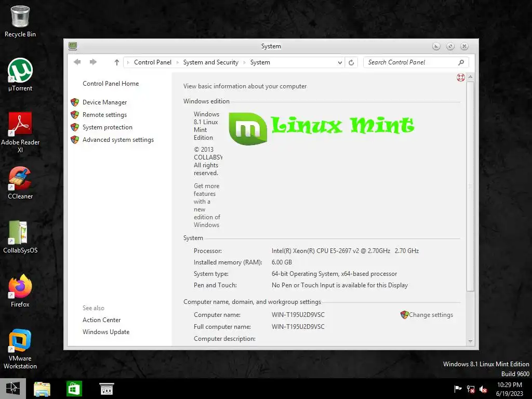Expand the arrow before Control Panel breadcrumb
532x399 pixels.
(128, 62)
